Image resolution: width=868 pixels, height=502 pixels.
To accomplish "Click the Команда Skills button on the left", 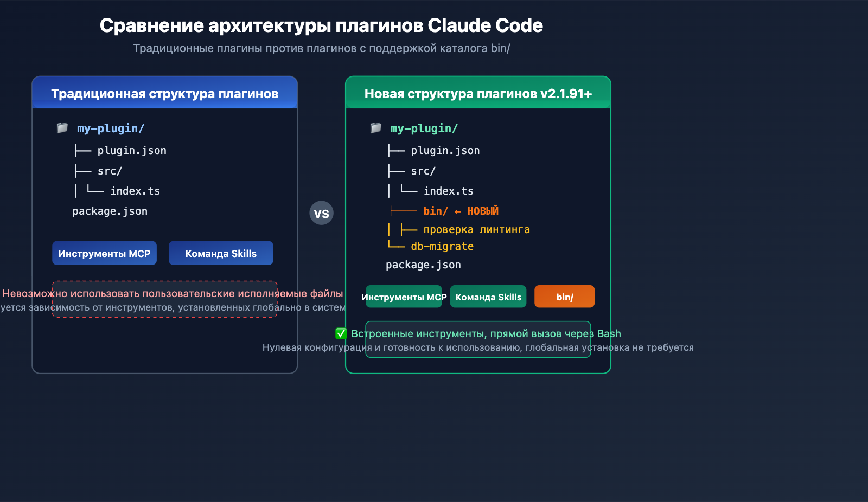I will (221, 253).
